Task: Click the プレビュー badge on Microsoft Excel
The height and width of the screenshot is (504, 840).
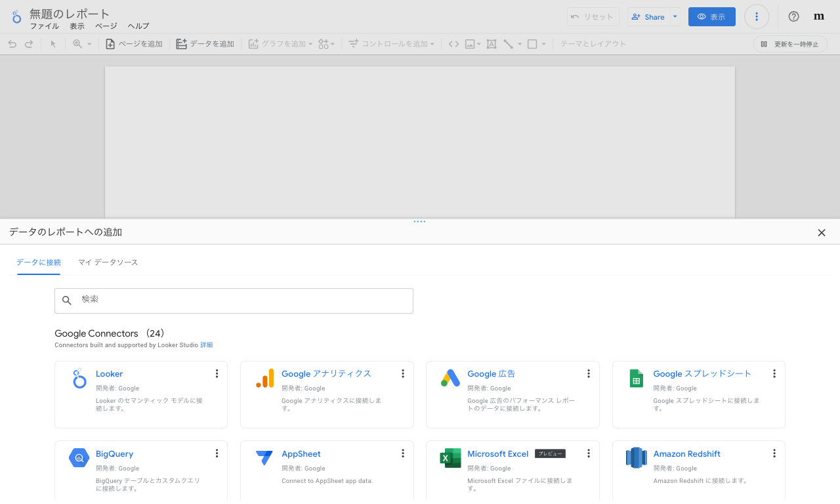Action: [550, 453]
